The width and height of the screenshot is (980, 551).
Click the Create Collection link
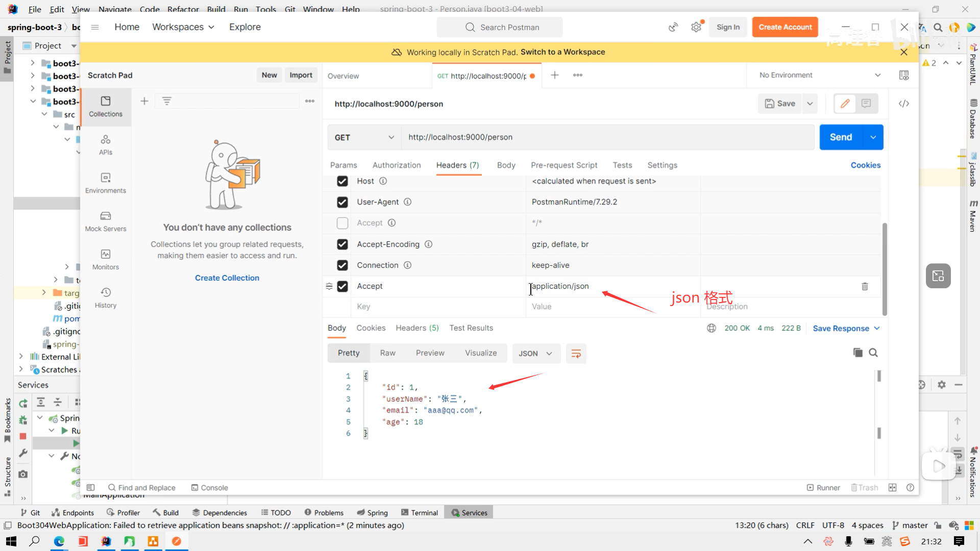pos(227,278)
